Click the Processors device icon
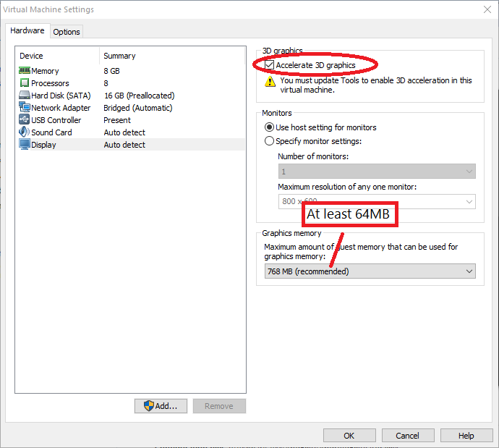This screenshot has width=499, height=448. [25, 83]
